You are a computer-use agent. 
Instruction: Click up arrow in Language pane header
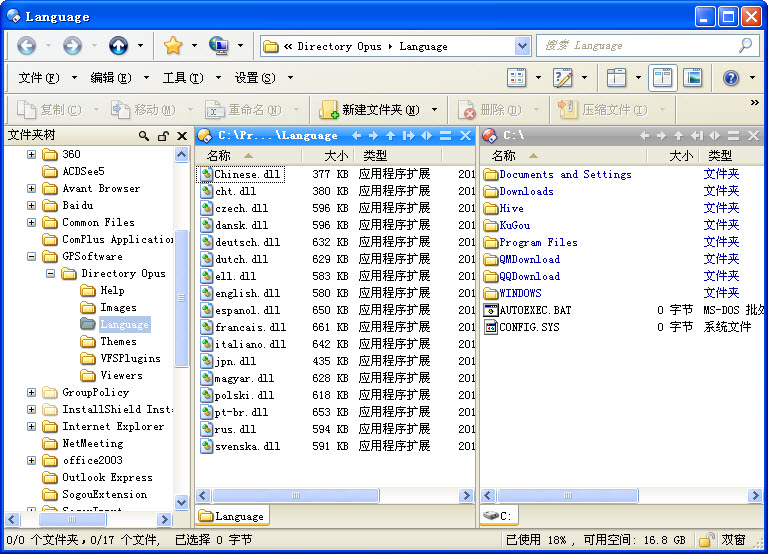[x=390, y=136]
